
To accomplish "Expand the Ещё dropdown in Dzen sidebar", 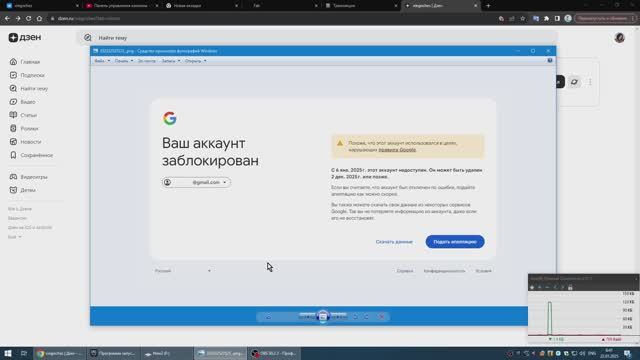I will (15, 237).
